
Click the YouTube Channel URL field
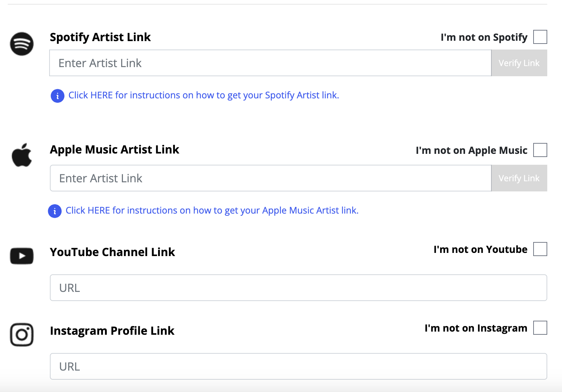(299, 288)
